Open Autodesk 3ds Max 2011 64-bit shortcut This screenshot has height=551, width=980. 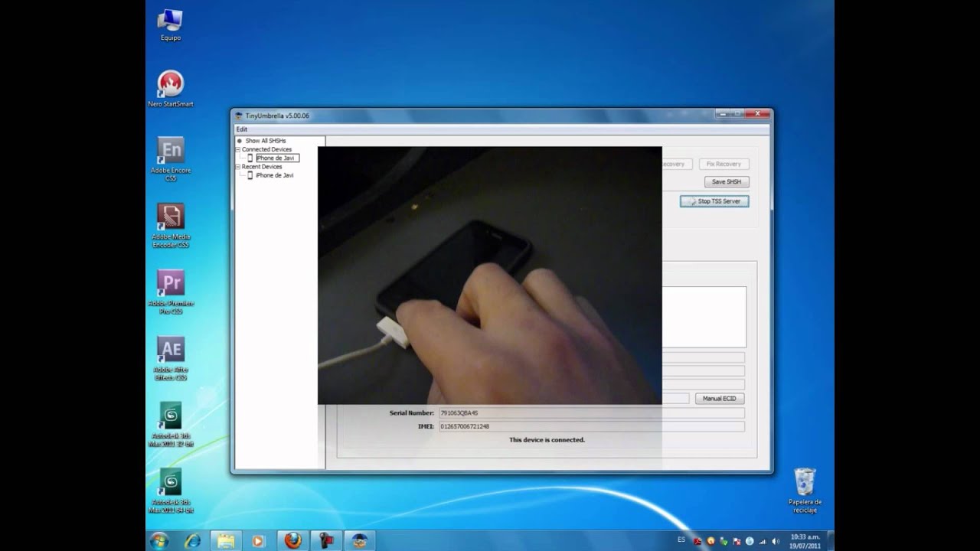pos(171,491)
